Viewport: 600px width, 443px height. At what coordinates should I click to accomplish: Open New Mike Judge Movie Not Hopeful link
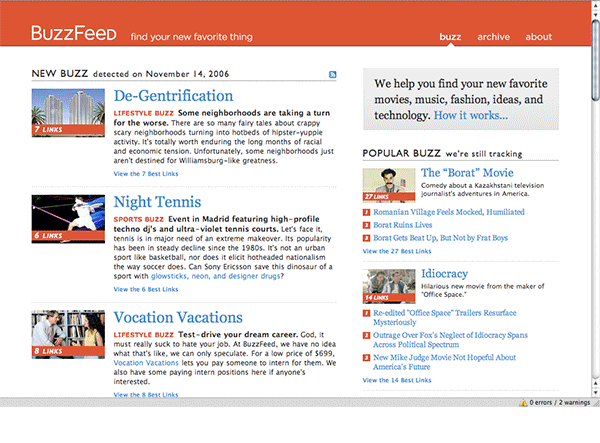pos(445,362)
